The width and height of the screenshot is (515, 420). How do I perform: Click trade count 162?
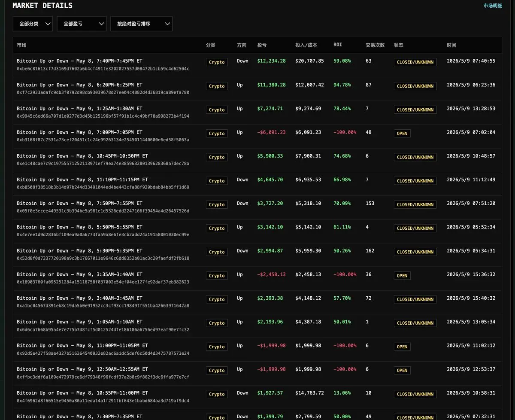(x=370, y=251)
